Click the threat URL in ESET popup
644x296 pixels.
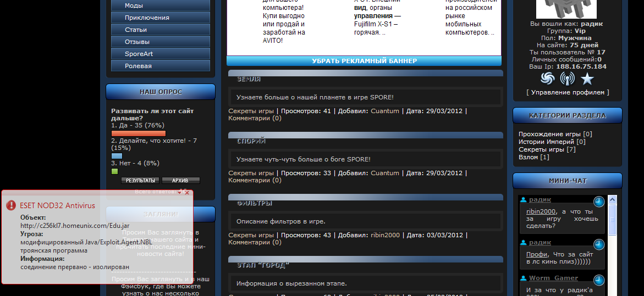point(75,226)
